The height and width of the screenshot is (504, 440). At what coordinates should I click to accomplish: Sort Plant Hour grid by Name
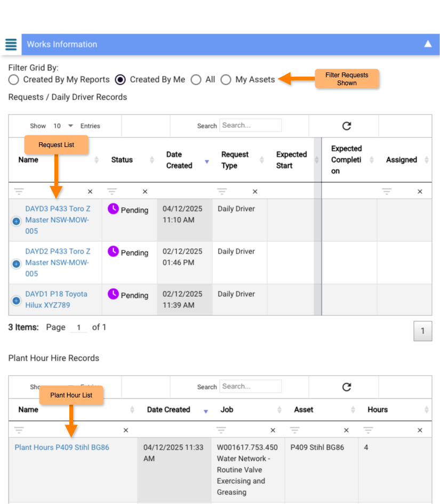tap(132, 410)
